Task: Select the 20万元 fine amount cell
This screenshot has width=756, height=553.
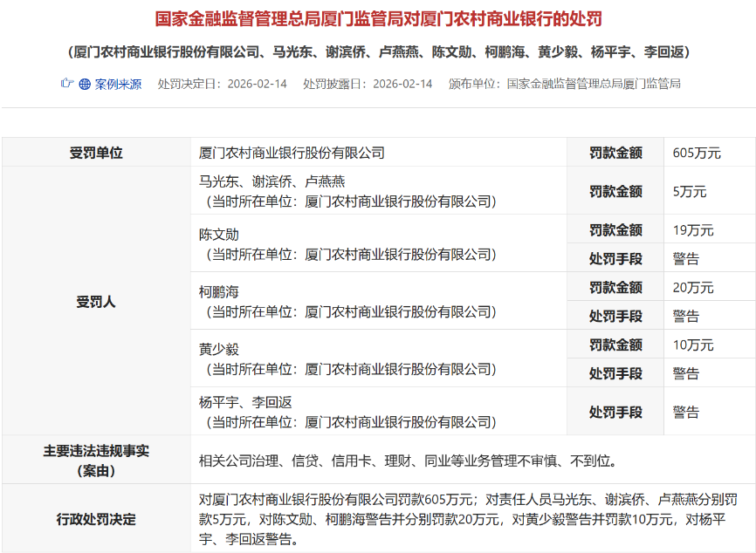Action: tap(709, 287)
